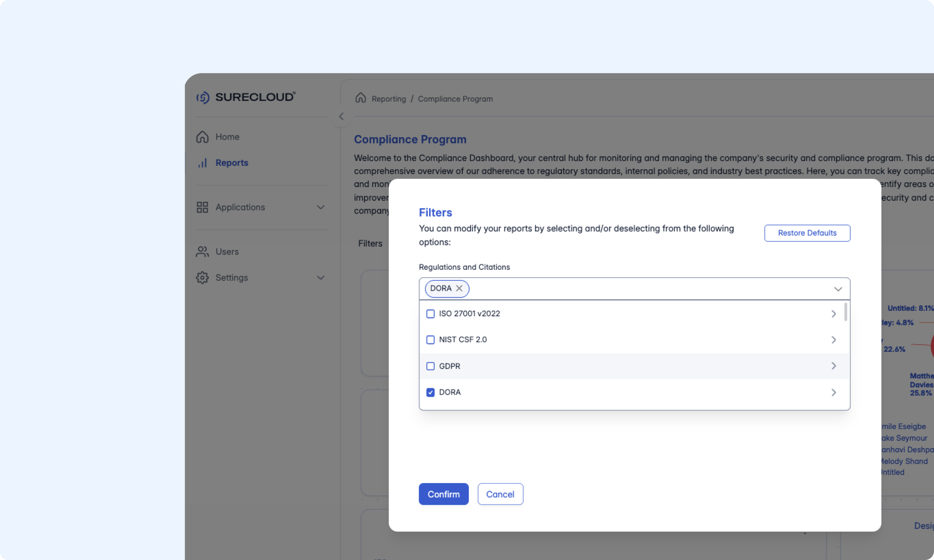Click the Applications grid icon
Viewport: 934px width, 560px height.
pyautogui.click(x=202, y=207)
